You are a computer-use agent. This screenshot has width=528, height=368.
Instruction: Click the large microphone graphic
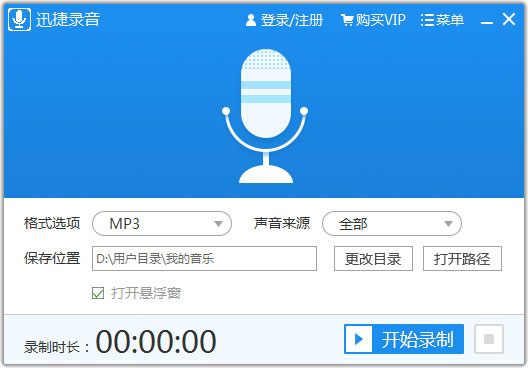tap(265, 116)
